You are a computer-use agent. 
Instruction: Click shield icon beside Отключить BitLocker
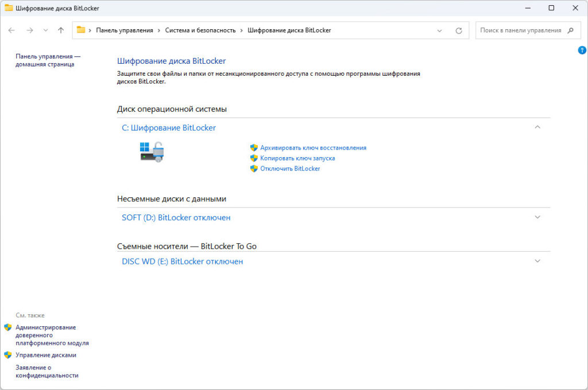(254, 169)
